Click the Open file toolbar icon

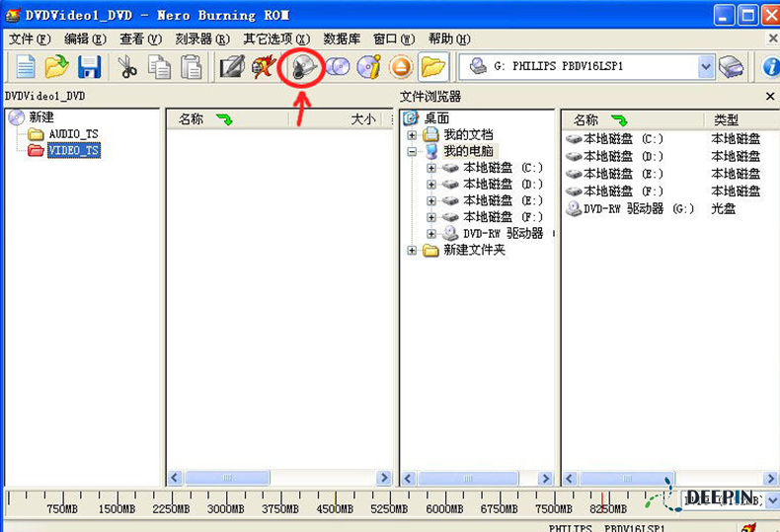(57, 67)
